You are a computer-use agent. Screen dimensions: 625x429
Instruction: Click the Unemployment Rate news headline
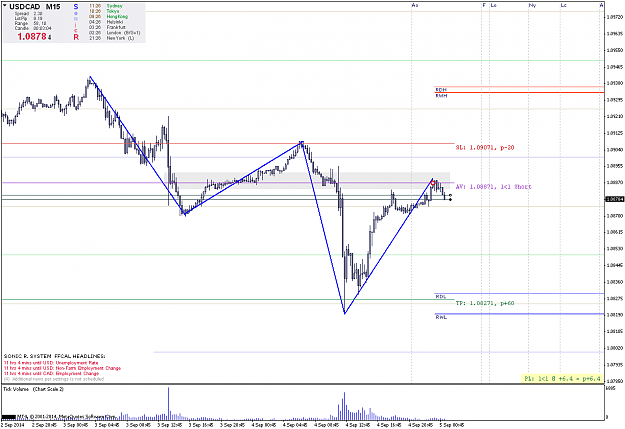[51, 363]
